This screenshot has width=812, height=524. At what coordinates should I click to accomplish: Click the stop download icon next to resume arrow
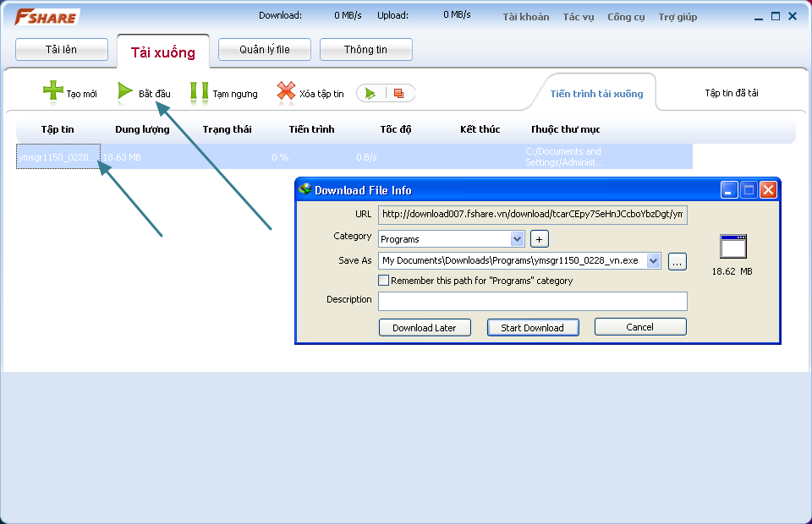click(x=398, y=93)
